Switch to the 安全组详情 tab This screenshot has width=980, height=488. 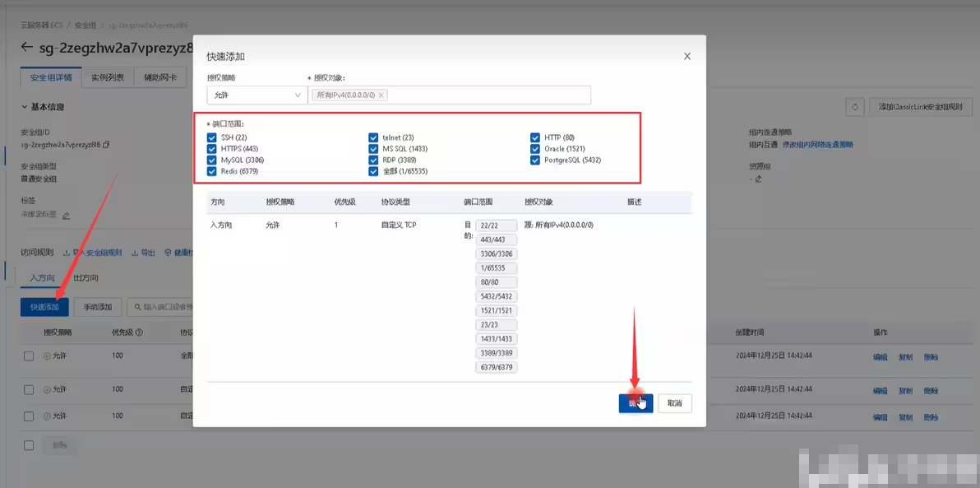pyautogui.click(x=51, y=78)
